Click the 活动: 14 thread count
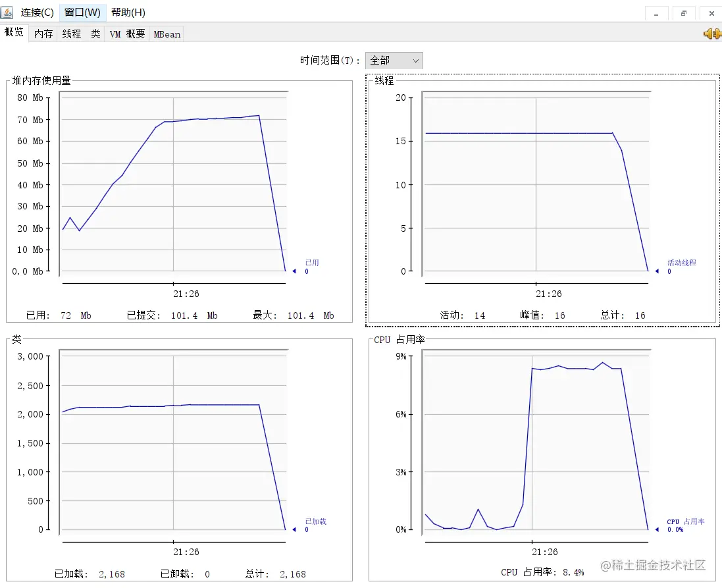Viewport: 722px width, 588px height. (x=462, y=315)
